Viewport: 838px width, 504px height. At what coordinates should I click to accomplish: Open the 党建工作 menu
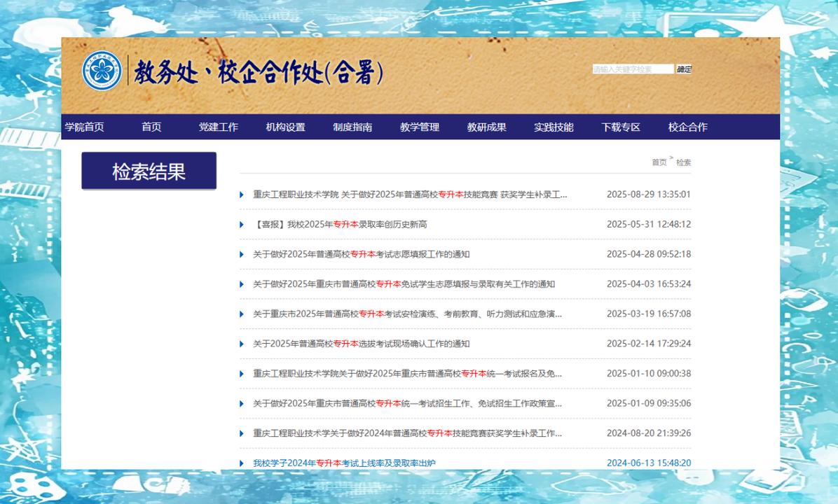click(x=220, y=127)
